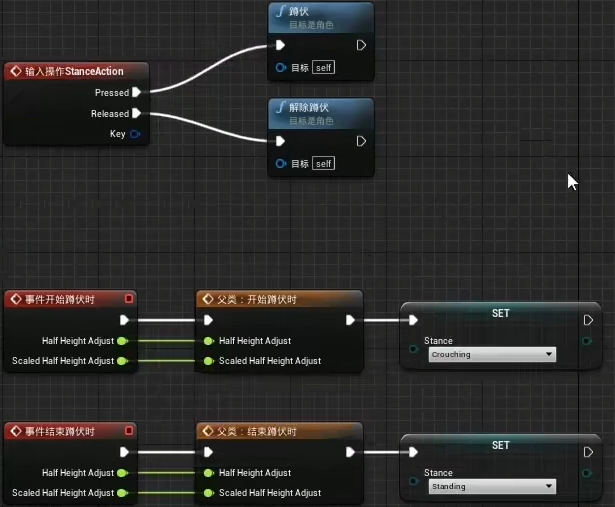Screen dimensions: 615x507
Task: Click the red delegate pin on 事件开始蹲伏时 node
Action: (x=128, y=298)
